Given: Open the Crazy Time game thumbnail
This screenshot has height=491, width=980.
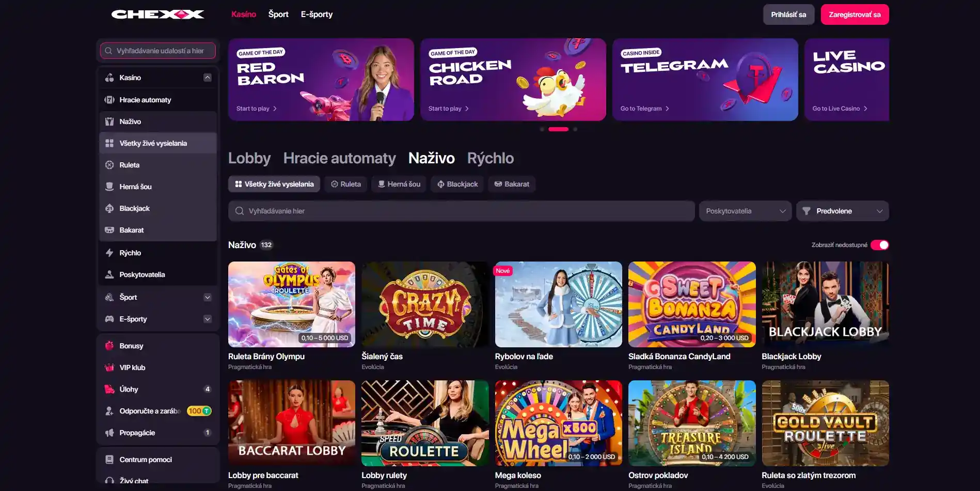Looking at the screenshot, I should (x=425, y=304).
